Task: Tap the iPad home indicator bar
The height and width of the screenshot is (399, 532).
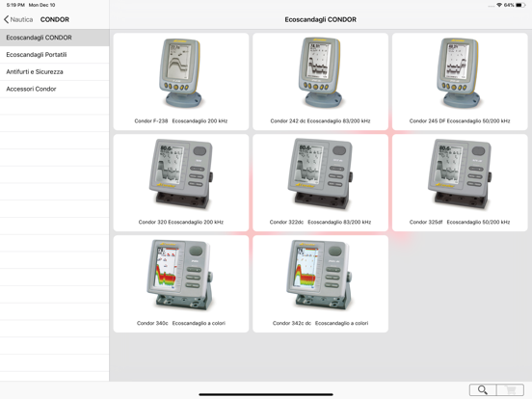Action: [x=266, y=394]
